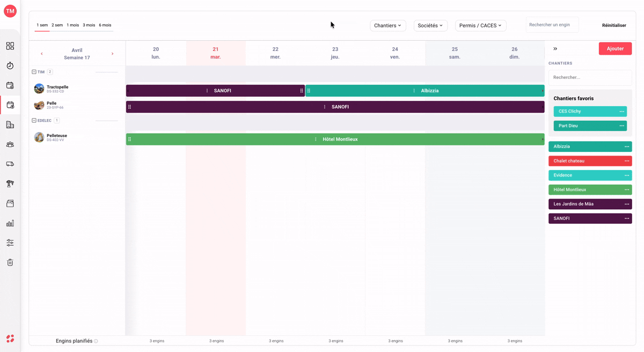The image size is (644, 352).
Task: Select the SANOFI chantier card in list
Action: coord(590,218)
